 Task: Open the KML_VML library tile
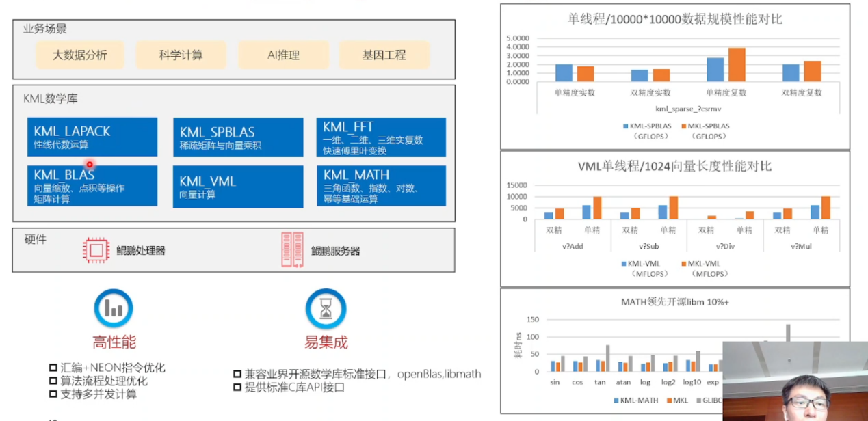click(238, 186)
